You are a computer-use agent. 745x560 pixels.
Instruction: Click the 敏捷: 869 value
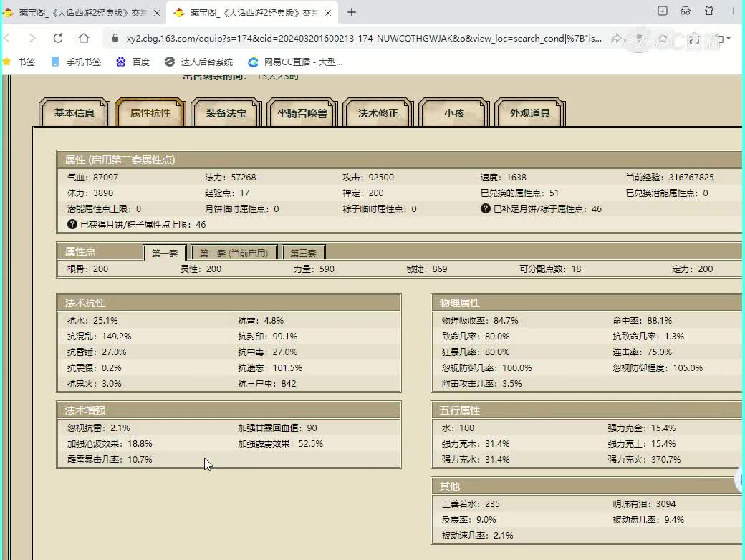pyautogui.click(x=427, y=269)
